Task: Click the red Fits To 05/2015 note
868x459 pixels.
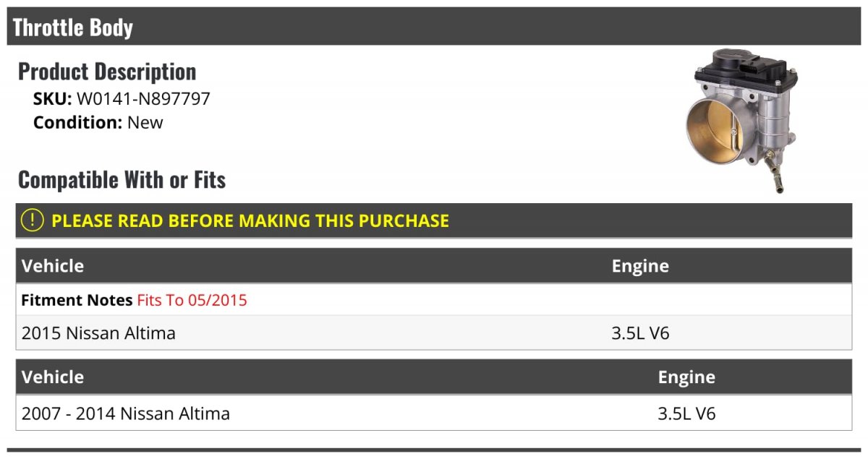Action: pyautogui.click(x=192, y=300)
